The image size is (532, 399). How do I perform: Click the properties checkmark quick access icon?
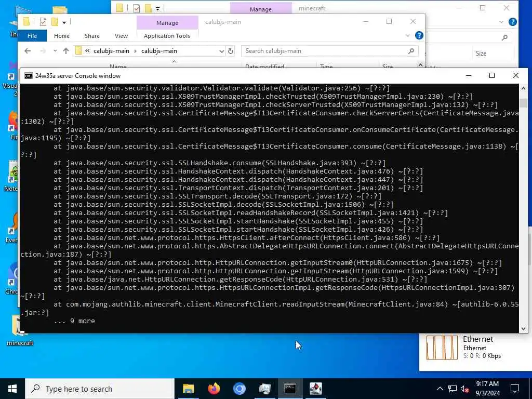click(x=43, y=22)
